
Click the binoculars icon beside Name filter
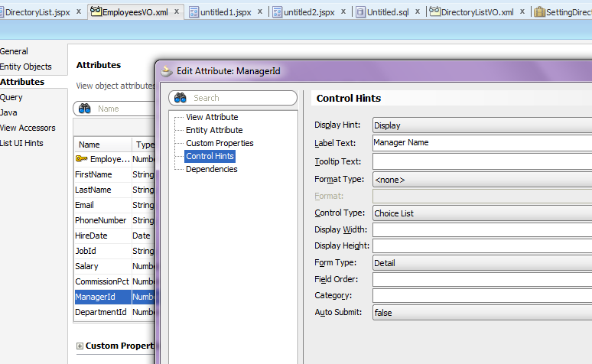(x=85, y=109)
